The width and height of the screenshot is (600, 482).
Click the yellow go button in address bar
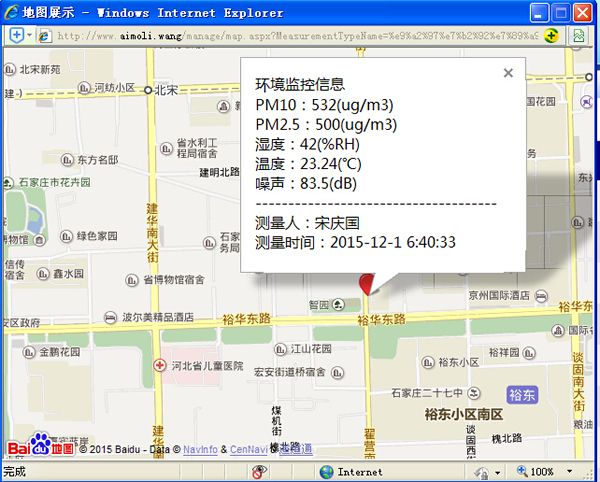pyautogui.click(x=551, y=35)
